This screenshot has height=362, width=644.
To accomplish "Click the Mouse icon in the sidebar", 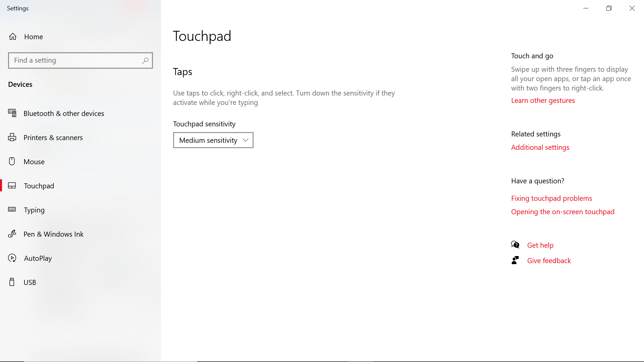I will 12,161.
